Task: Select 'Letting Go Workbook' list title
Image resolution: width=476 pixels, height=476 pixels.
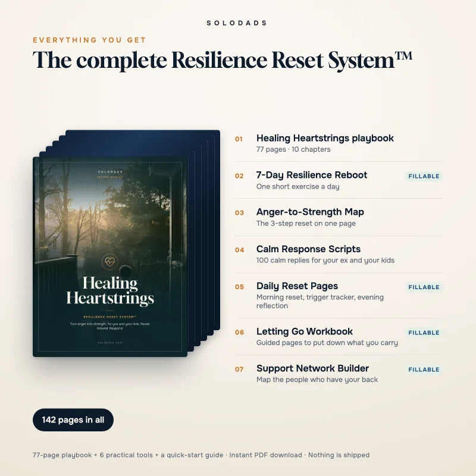Action: (x=305, y=331)
